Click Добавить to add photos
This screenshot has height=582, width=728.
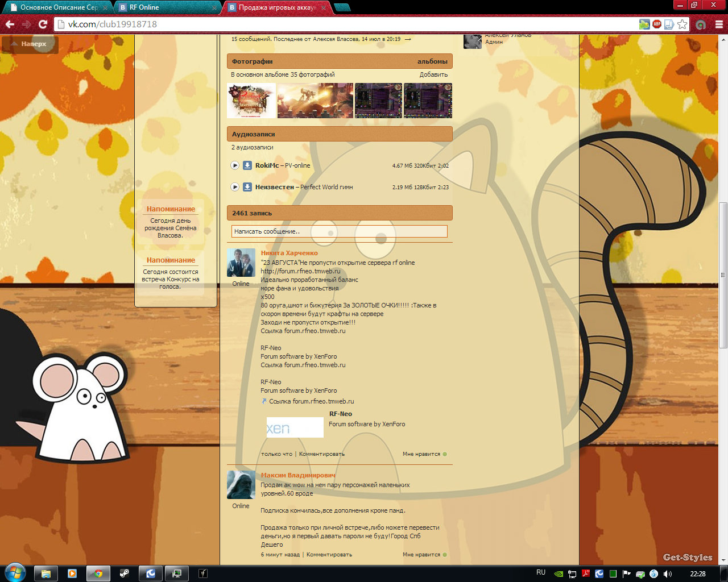pyautogui.click(x=433, y=74)
